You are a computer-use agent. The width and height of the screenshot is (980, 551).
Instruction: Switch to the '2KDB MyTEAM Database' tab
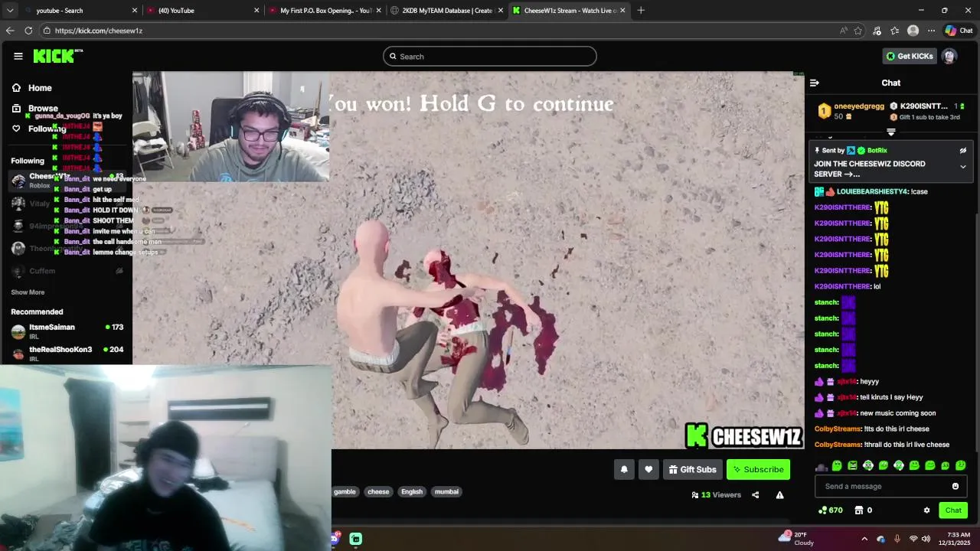pyautogui.click(x=446, y=10)
